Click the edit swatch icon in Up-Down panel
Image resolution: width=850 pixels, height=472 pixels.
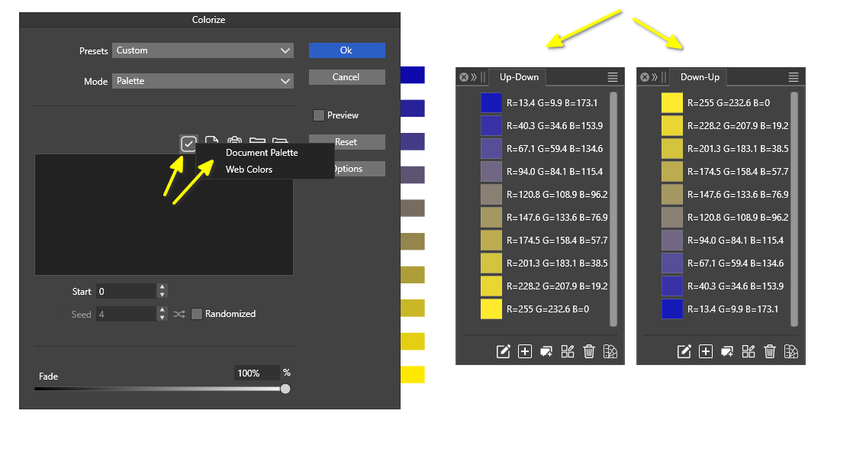point(503,351)
